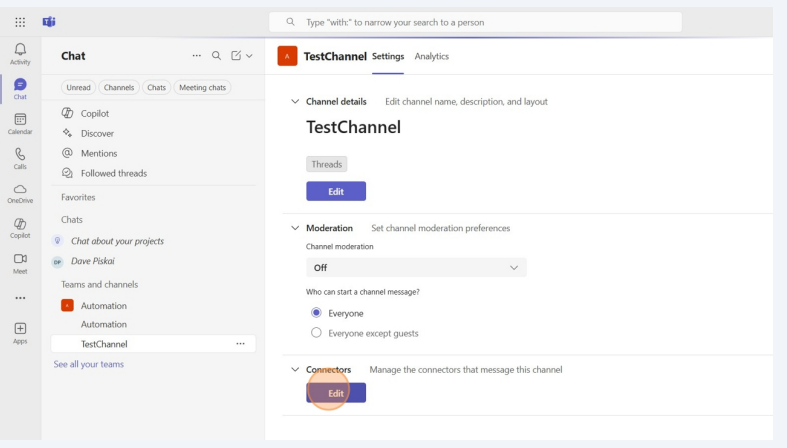Switch to the Analytics tab
787x448 pixels.
tap(432, 56)
